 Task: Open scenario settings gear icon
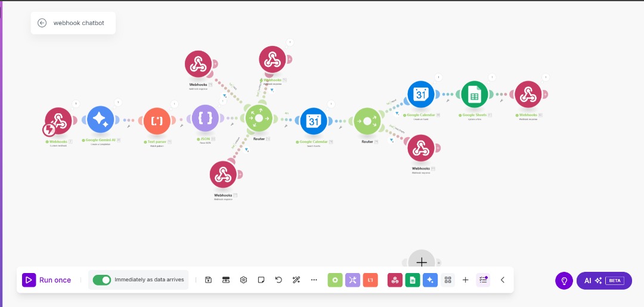point(243,280)
